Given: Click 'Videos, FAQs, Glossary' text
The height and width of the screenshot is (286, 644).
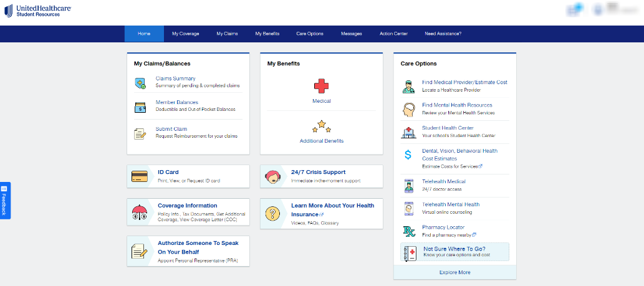Looking at the screenshot, I should [315, 223].
